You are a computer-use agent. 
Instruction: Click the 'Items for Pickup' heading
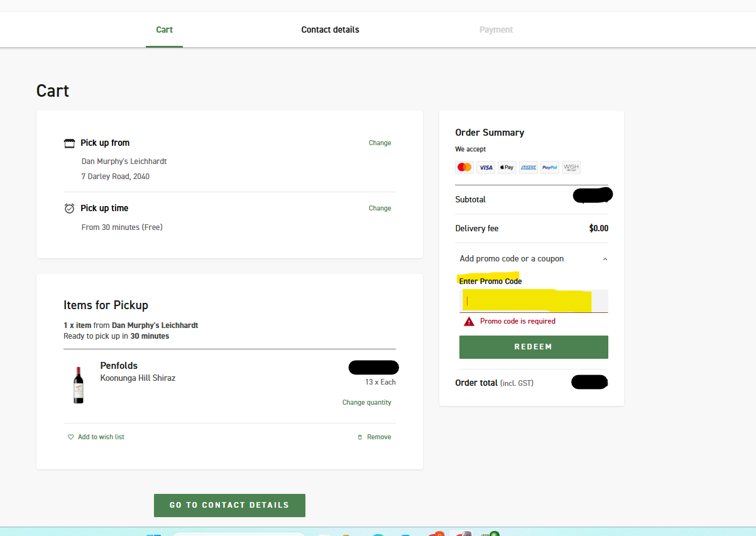point(106,305)
